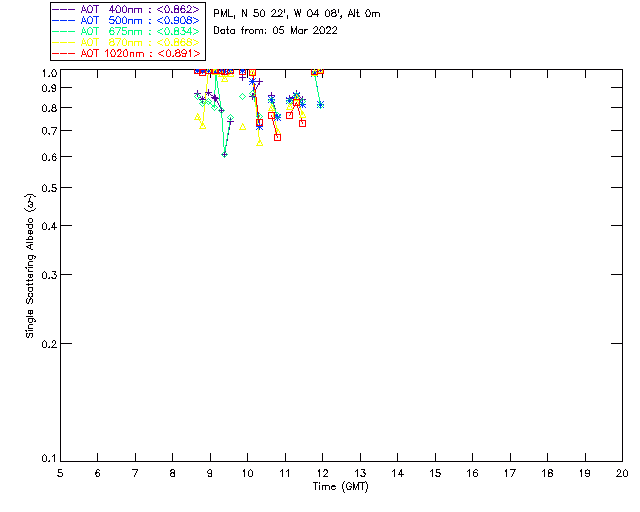
Task: Click the 'Time (GMT)' x-axis label
Action: click(341, 485)
